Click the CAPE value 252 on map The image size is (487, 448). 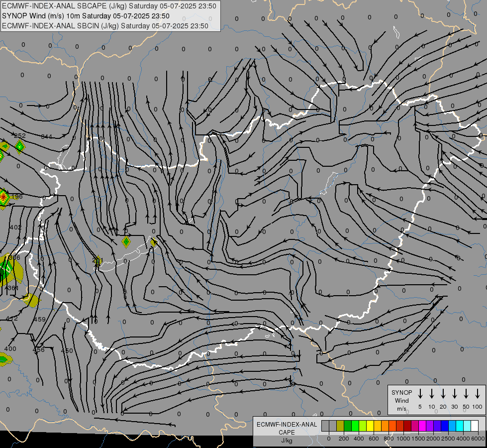click(x=20, y=135)
